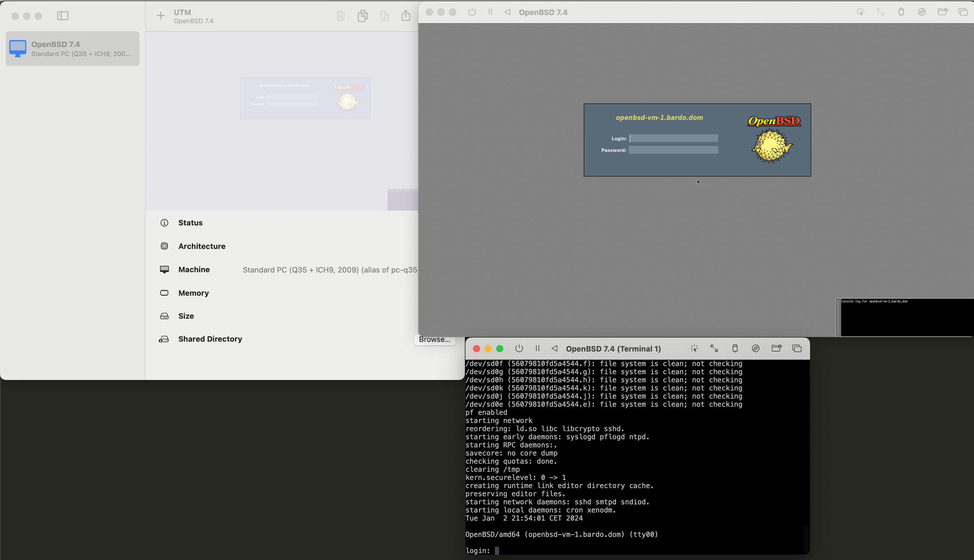The height and width of the screenshot is (560, 974).
Task: Click the console log window in VM
Action: pyautogui.click(x=905, y=317)
